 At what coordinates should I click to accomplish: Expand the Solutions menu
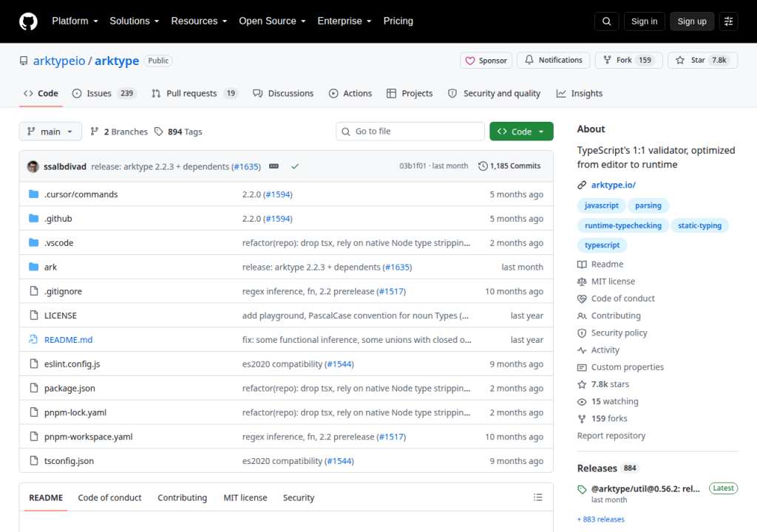[x=135, y=21]
